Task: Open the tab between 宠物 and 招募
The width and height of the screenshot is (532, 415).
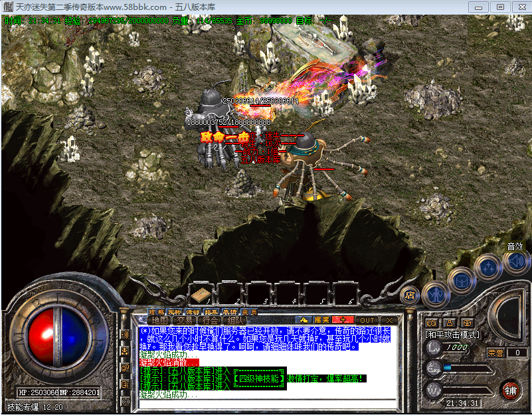Action: coord(193,312)
